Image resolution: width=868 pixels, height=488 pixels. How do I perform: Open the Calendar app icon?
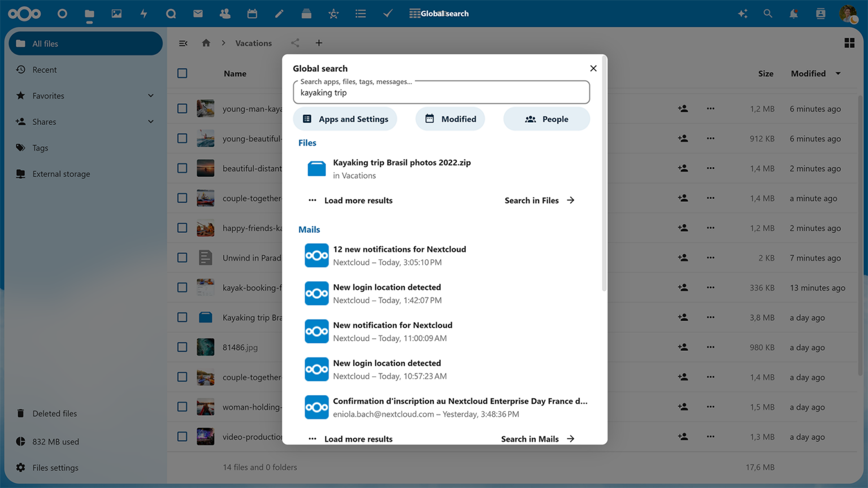click(252, 14)
